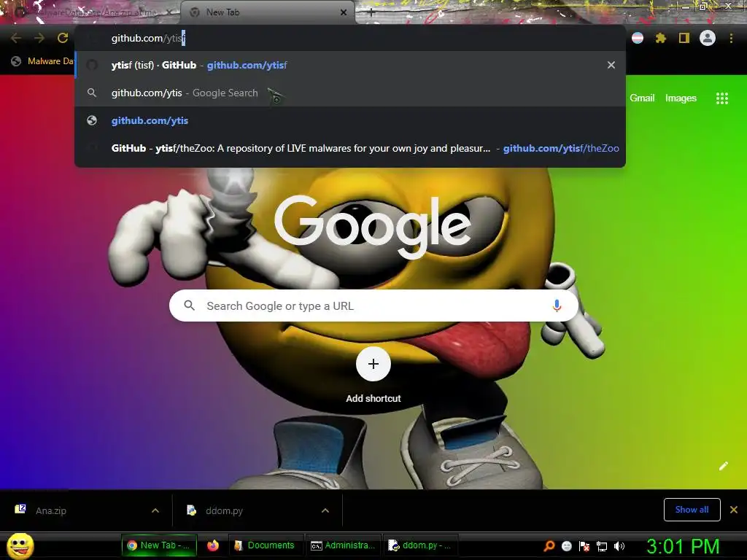Image resolution: width=747 pixels, height=560 pixels.
Task: Close the downloads bar
Action: pyautogui.click(x=734, y=510)
